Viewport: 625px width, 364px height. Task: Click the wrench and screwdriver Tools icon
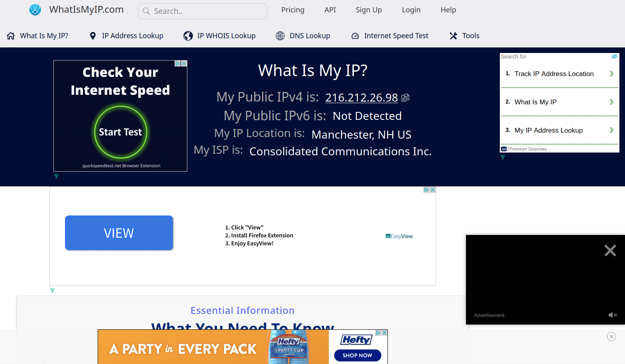pyautogui.click(x=453, y=36)
